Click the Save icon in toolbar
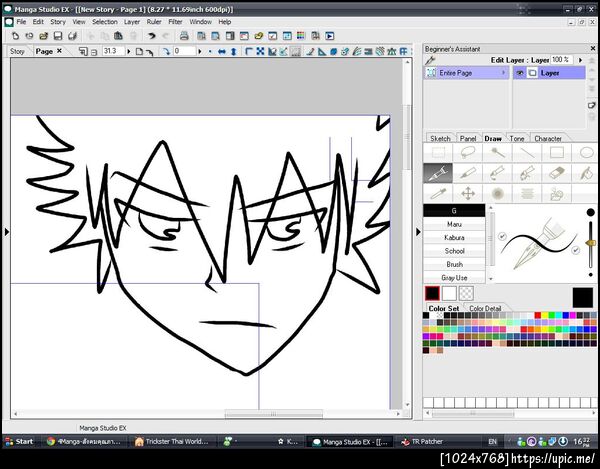600x469 pixels. 58,35
